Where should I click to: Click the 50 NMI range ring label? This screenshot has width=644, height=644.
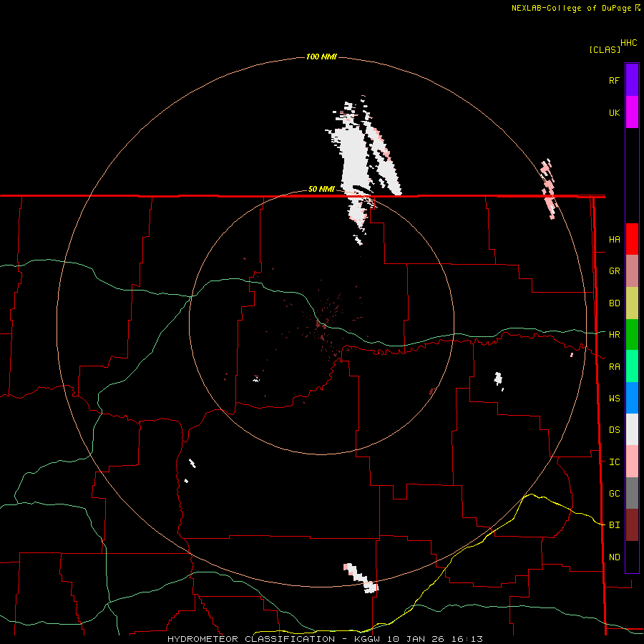(321, 189)
